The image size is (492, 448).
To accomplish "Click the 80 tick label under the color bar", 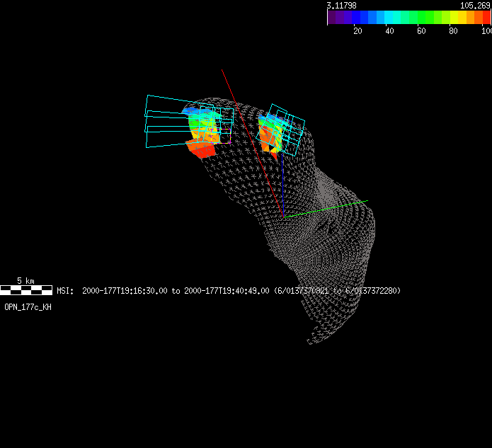I will 453,31.
